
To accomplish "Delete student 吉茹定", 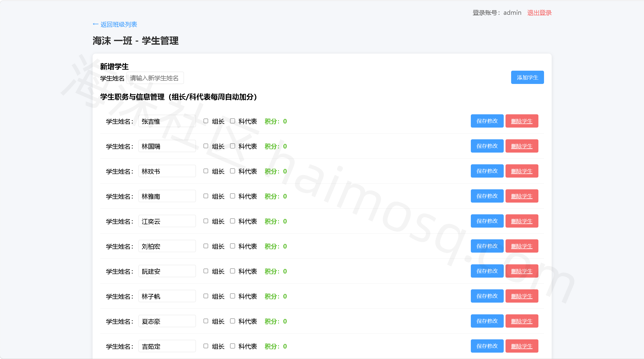I will point(522,346).
